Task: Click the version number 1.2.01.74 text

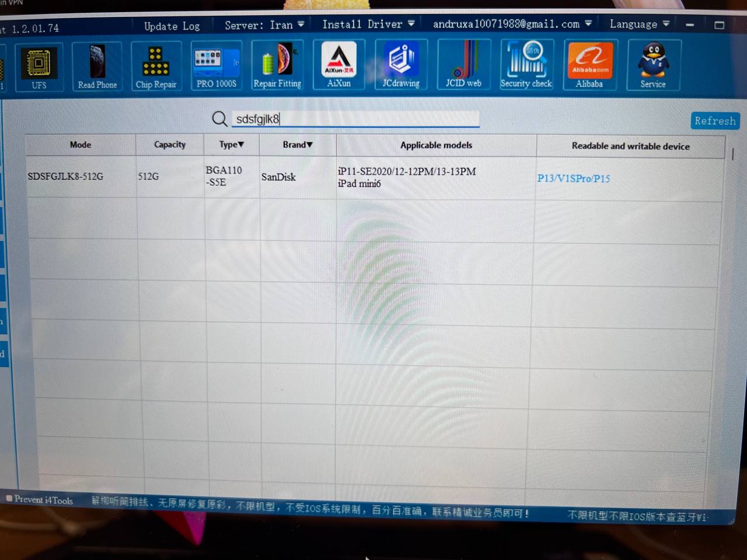Action: click(x=35, y=29)
